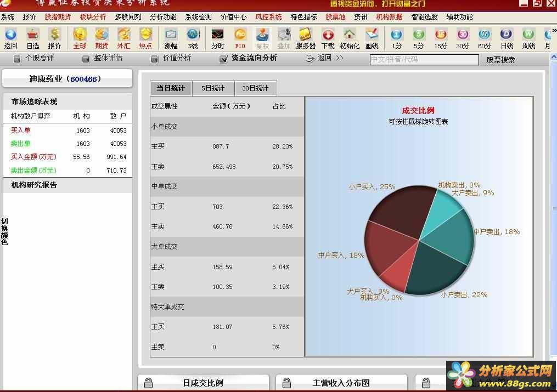Click the 复权 price adjustment icon
Viewport: 557px width, 392px height.
coord(262,39)
